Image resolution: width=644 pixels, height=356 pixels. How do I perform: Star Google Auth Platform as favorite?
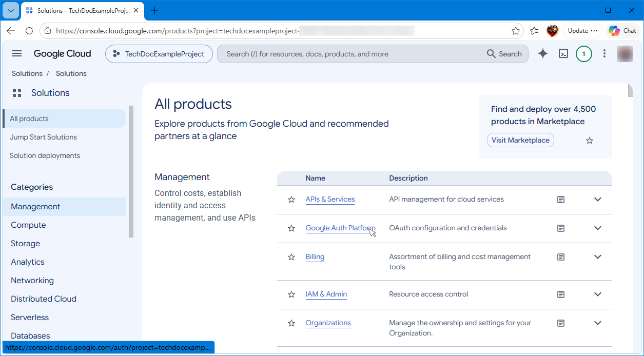[291, 228]
